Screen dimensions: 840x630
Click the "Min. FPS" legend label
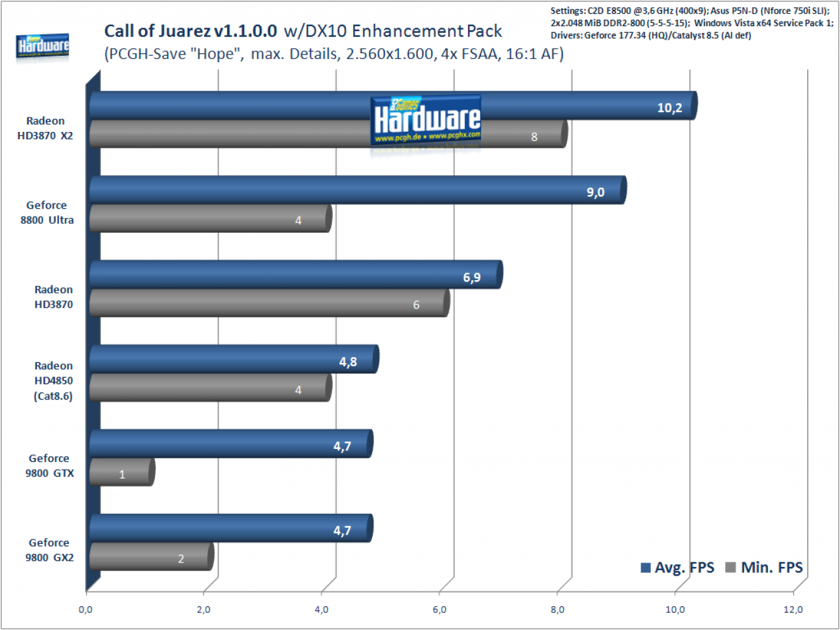pos(772,568)
